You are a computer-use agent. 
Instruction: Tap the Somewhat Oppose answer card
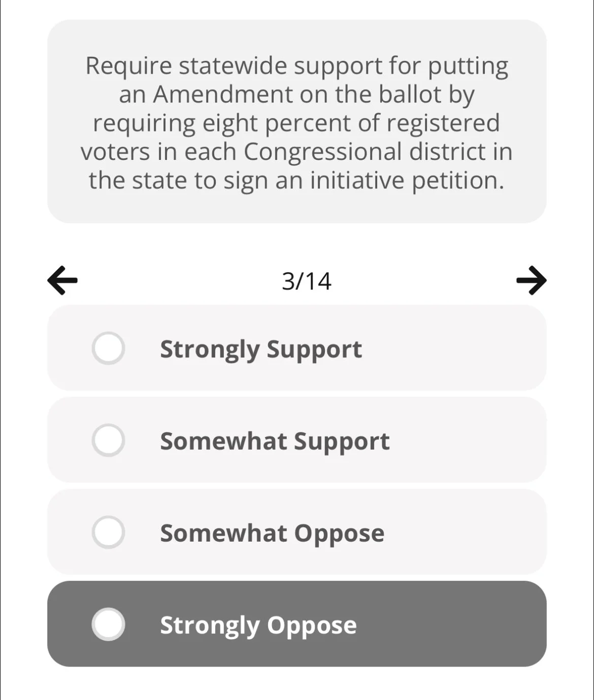(297, 531)
